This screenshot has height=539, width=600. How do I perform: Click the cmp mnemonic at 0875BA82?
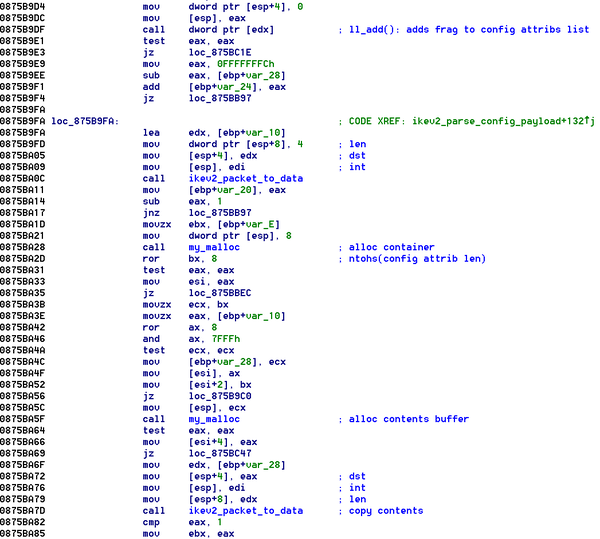pyautogui.click(x=151, y=523)
